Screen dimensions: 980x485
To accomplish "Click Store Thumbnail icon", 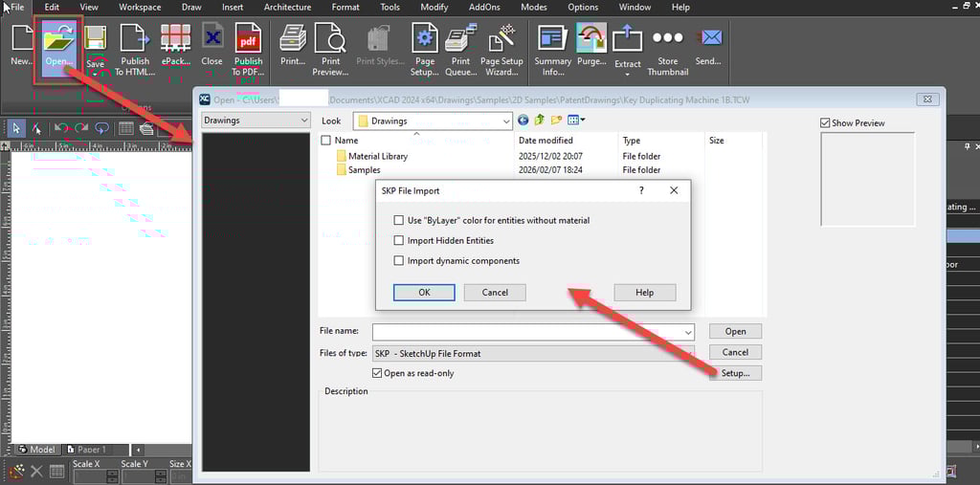I will (x=667, y=38).
